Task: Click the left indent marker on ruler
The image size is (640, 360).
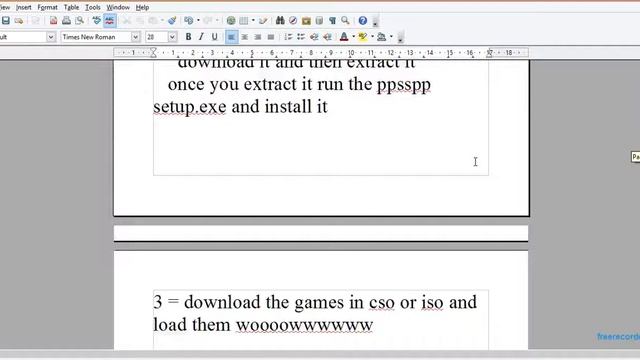Action: pyautogui.click(x=153, y=53)
